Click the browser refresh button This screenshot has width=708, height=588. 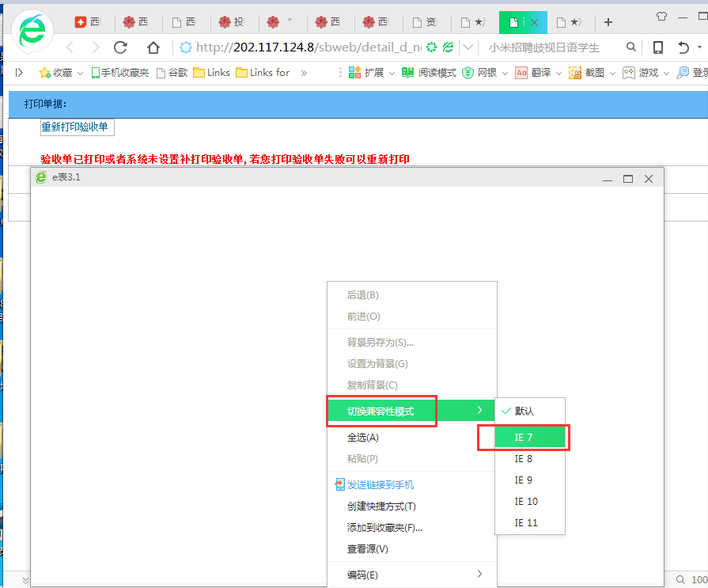coord(121,47)
